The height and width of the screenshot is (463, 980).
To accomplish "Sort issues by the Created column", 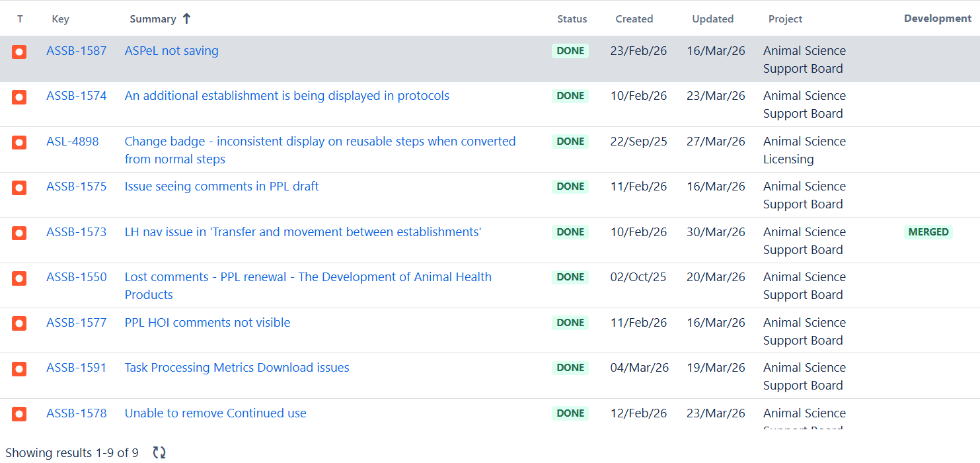I will pos(634,19).
